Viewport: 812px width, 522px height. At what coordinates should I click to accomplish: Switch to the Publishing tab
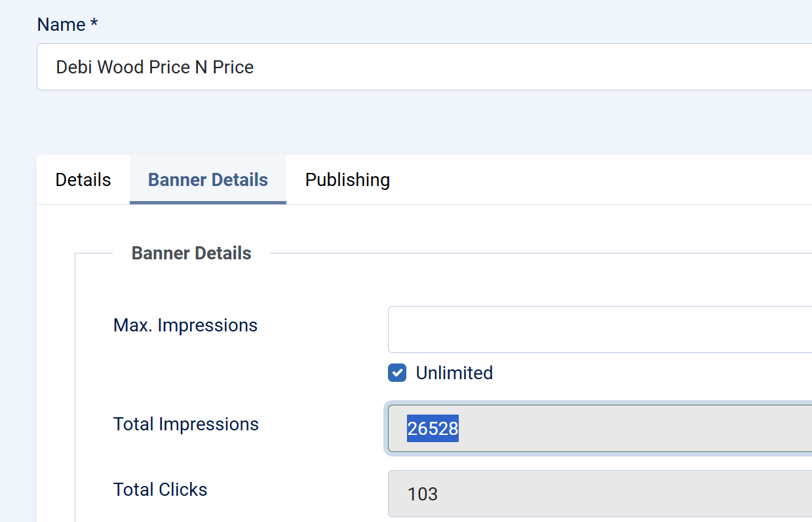click(x=347, y=179)
